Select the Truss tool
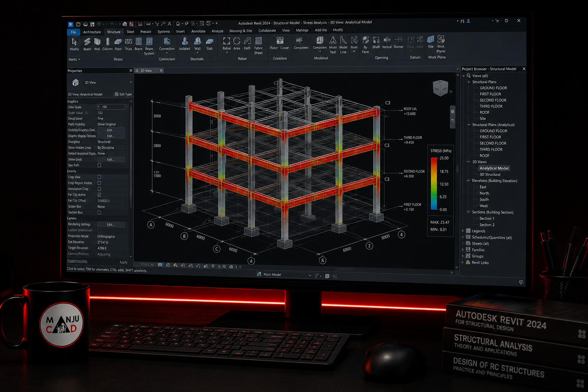The height and width of the screenshot is (392, 588). pos(128,44)
